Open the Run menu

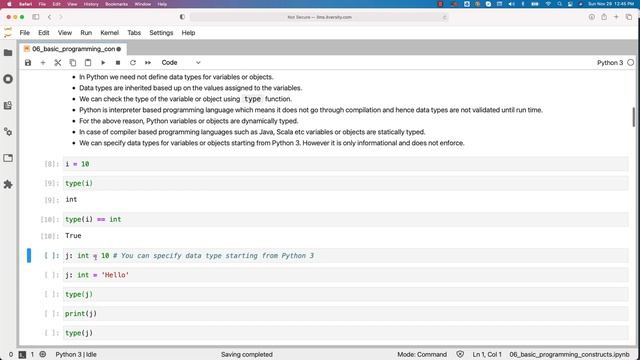point(86,33)
